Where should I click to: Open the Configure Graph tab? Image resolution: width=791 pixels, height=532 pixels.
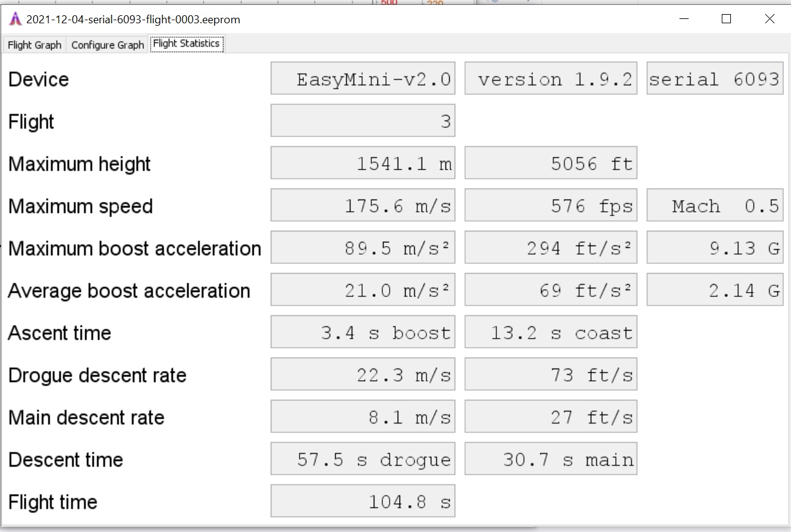pos(107,45)
